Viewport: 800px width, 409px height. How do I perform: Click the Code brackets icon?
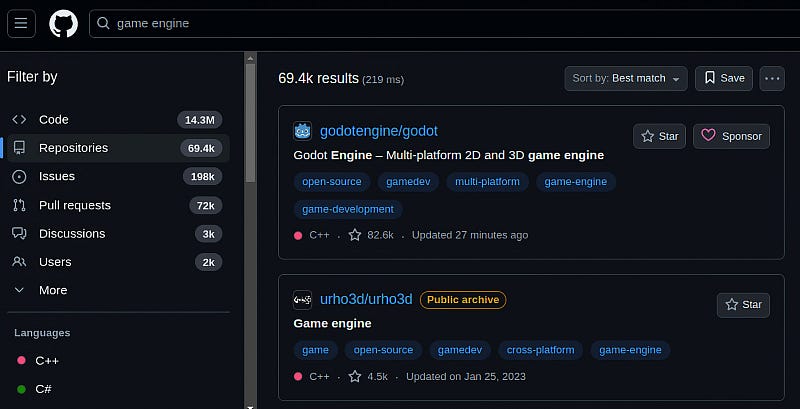[x=19, y=119]
